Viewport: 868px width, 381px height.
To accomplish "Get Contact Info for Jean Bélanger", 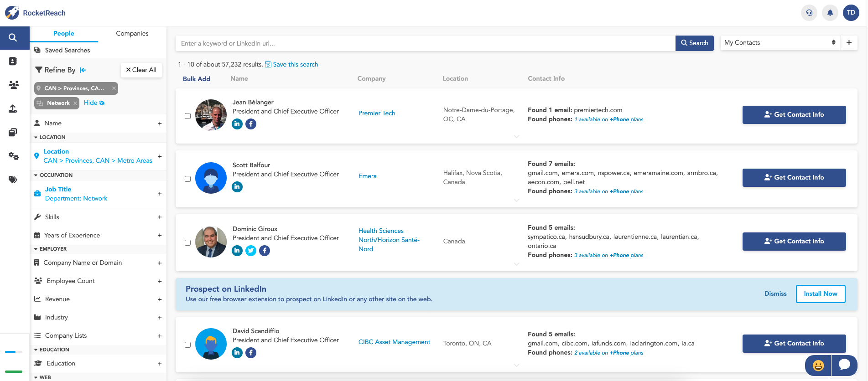I will pyautogui.click(x=794, y=115).
